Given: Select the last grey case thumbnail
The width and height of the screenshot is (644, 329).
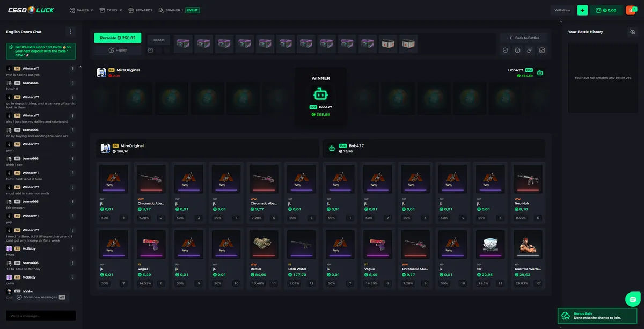Looking at the screenshot, I should (x=408, y=44).
